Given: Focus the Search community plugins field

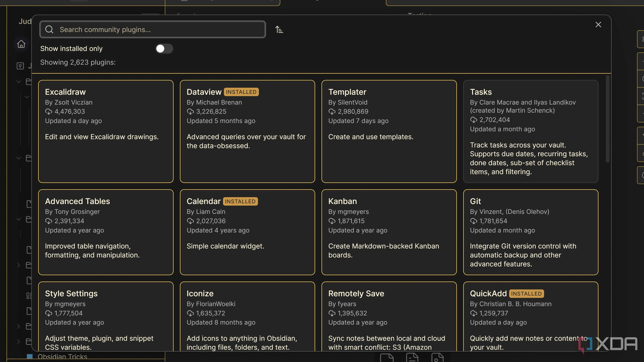Looking at the screenshot, I should pyautogui.click(x=160, y=30).
